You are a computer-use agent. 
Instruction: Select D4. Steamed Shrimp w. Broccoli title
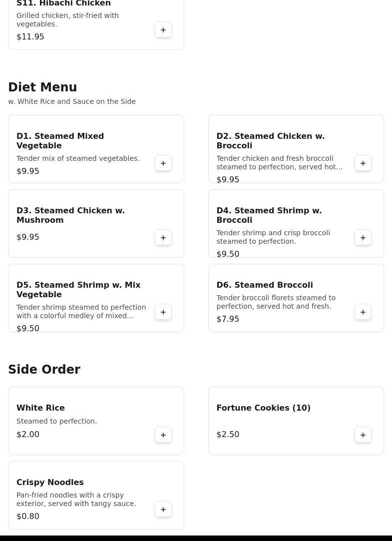269,215
